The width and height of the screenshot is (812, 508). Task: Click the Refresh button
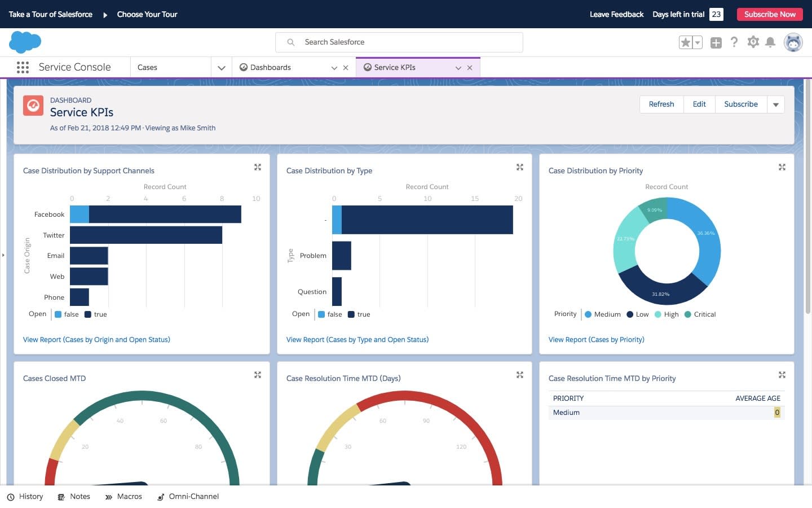tap(661, 104)
